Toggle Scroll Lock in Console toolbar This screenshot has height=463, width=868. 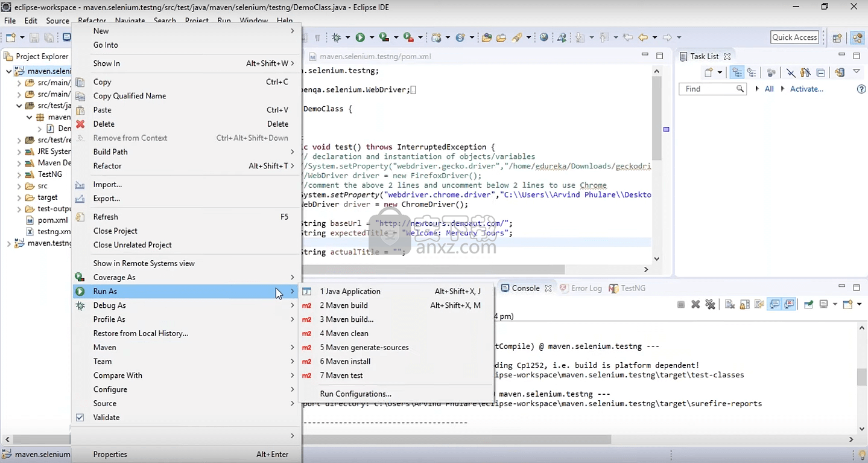[x=745, y=304]
